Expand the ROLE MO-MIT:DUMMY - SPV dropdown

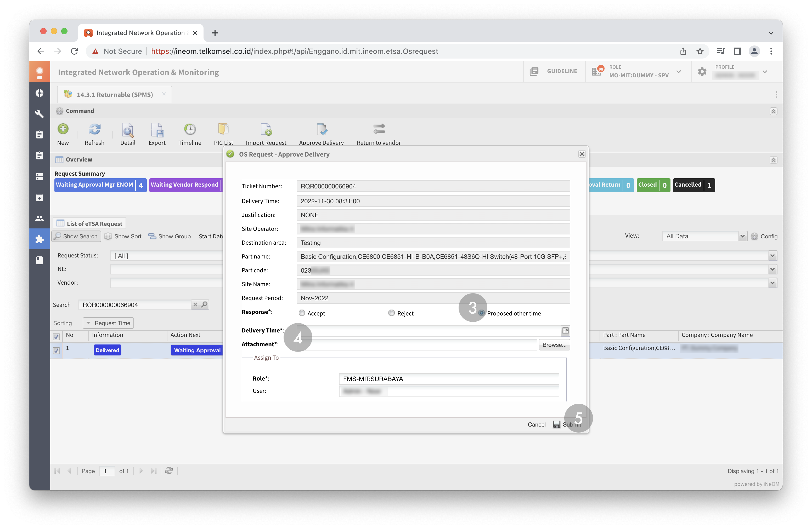click(679, 72)
